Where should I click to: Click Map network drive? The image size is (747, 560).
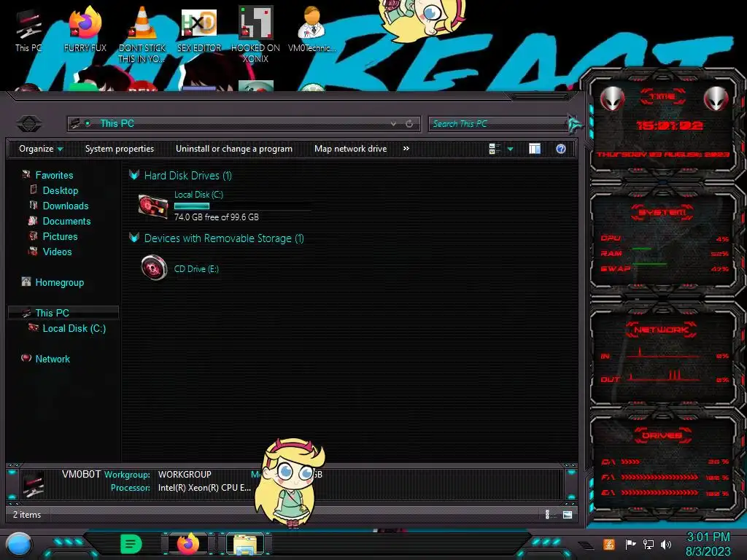[x=351, y=149]
